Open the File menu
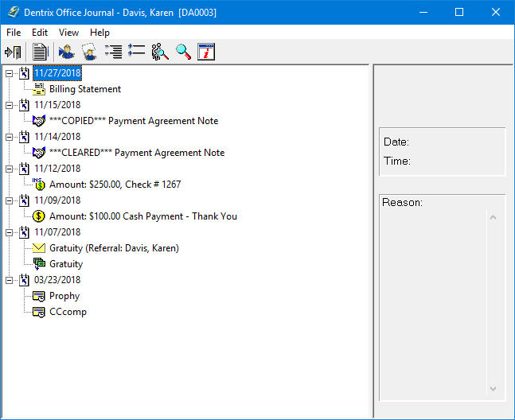The height and width of the screenshot is (420, 515). point(14,33)
